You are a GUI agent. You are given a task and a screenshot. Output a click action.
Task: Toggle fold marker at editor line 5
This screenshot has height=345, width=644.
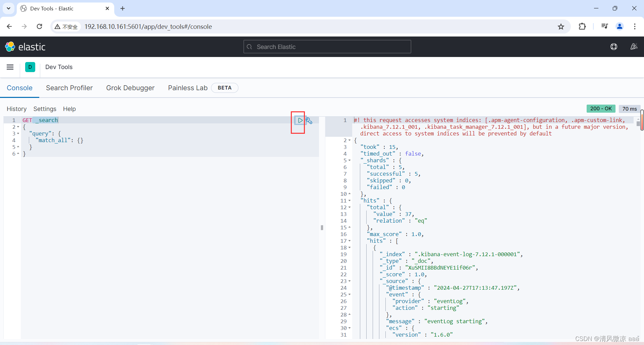point(18,147)
